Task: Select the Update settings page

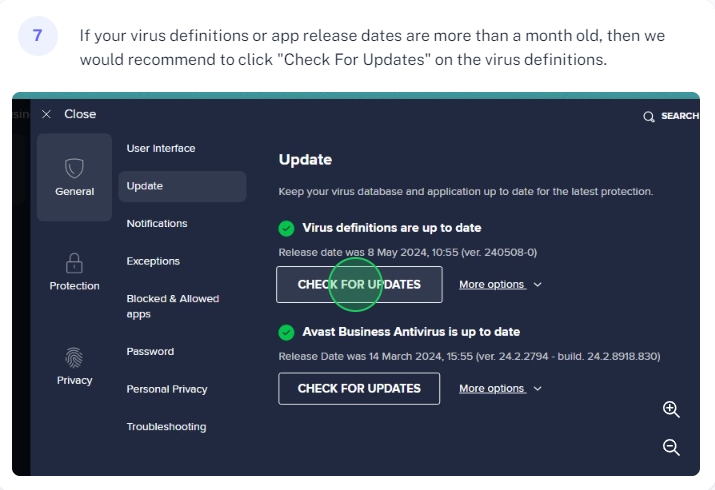Action: tap(182, 186)
